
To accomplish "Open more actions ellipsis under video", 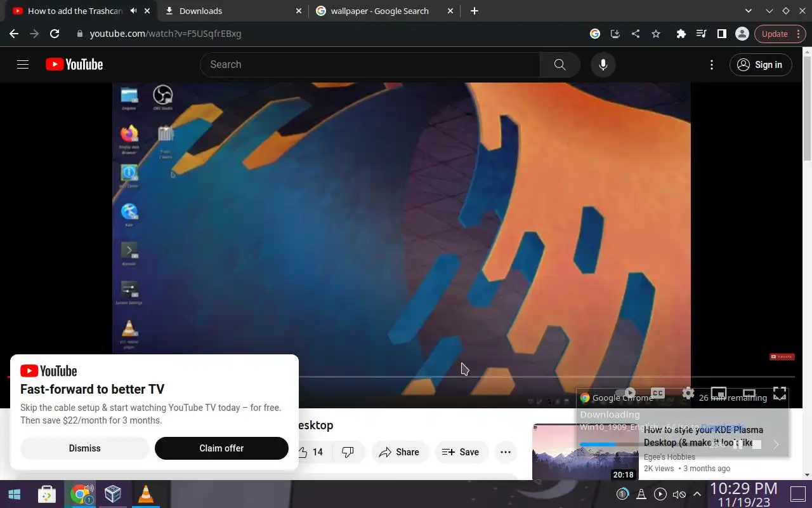I will point(506,452).
